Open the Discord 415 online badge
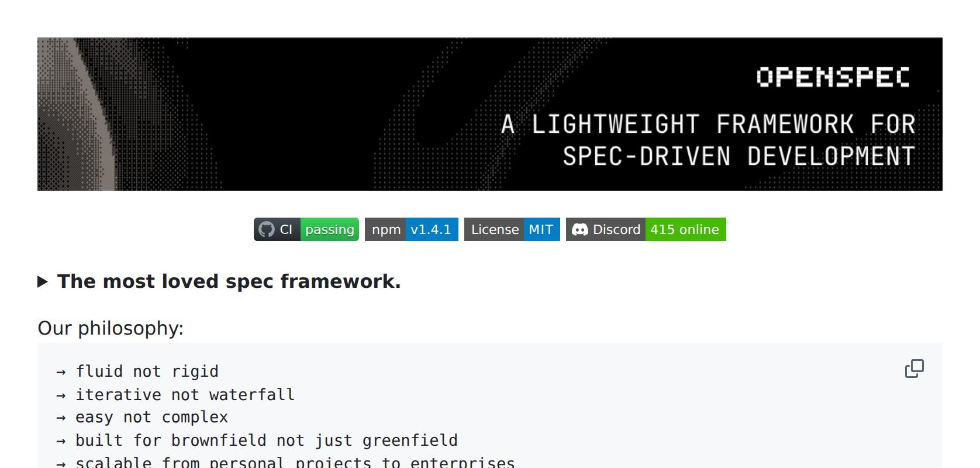Image resolution: width=980 pixels, height=468 pixels. click(x=646, y=229)
